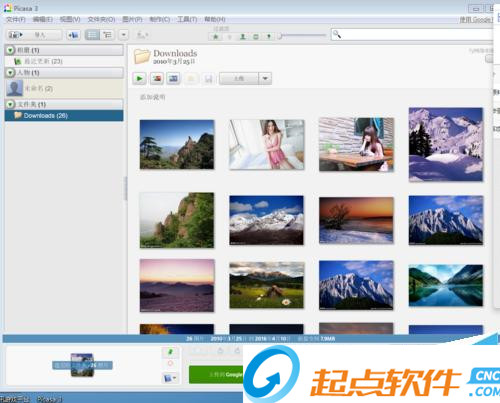Open the Share button dropdown arrow
Image resolution: width=500 pixels, height=403 pixels.
(265, 79)
